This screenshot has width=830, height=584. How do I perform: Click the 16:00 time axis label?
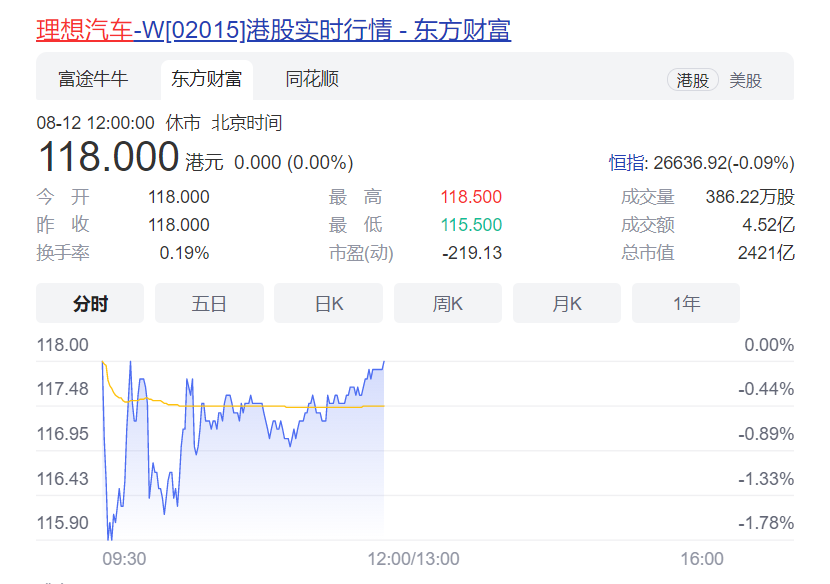pyautogui.click(x=702, y=559)
